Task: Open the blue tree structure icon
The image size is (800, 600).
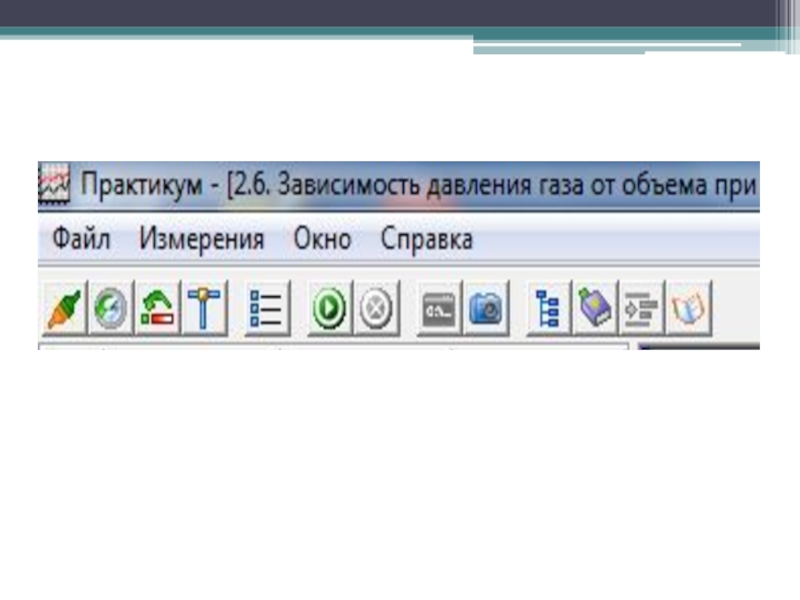Action: pyautogui.click(x=548, y=308)
